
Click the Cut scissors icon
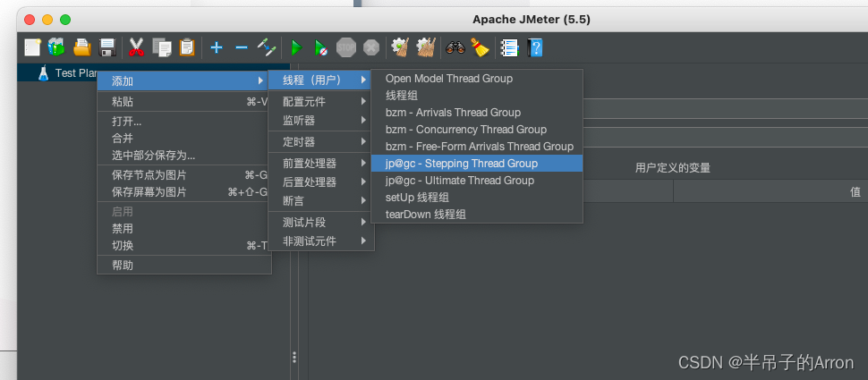pyautogui.click(x=136, y=47)
